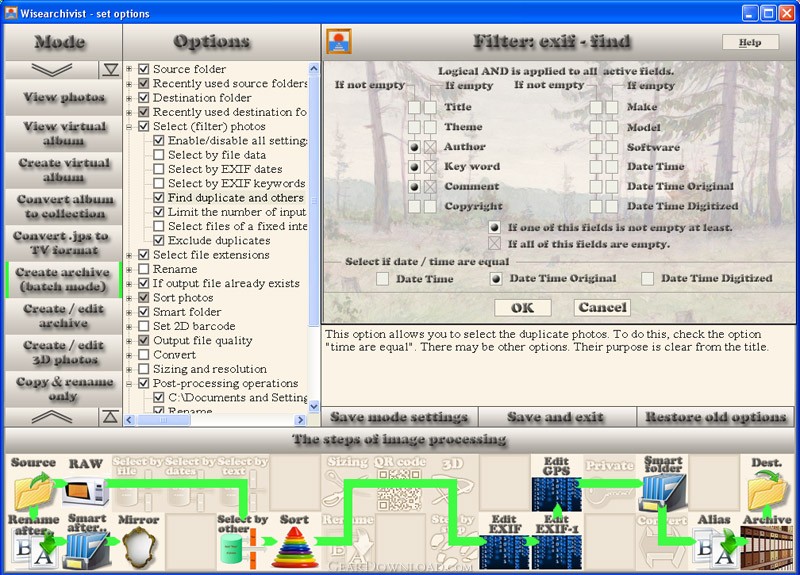Expand the Smart folder tree node
800x575 pixels.
pos(129,312)
